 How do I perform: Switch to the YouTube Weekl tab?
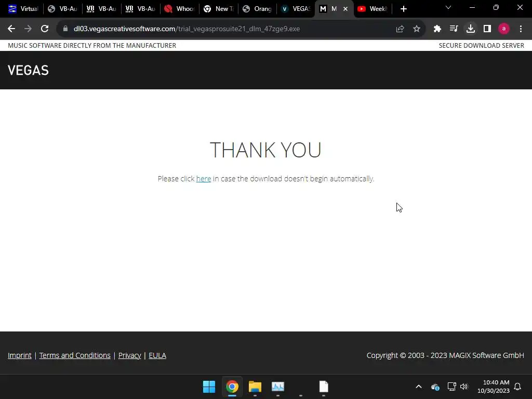pyautogui.click(x=372, y=9)
